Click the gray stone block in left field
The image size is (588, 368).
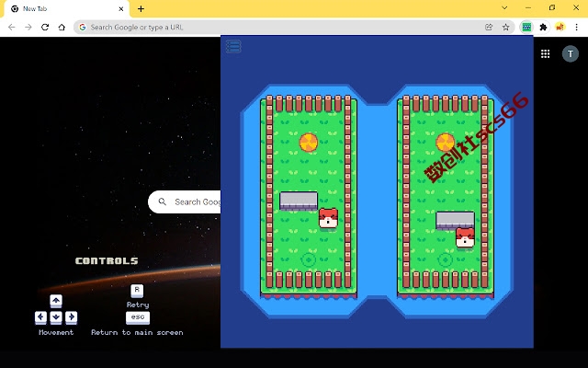[x=299, y=201]
